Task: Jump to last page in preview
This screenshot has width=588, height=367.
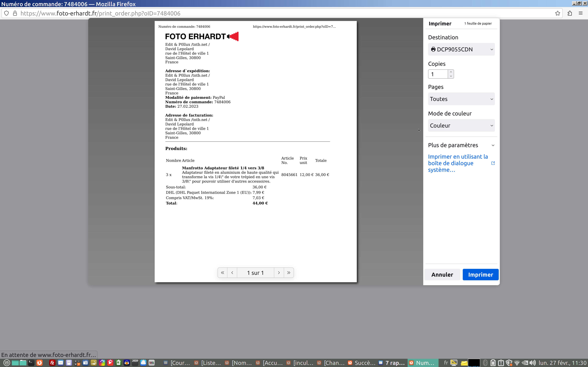Action: (289, 273)
